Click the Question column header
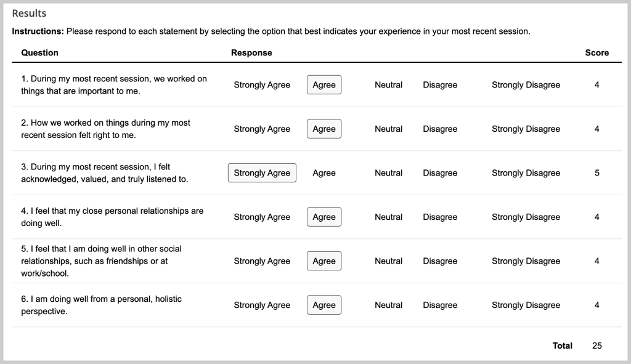Screen dimensions: 631x364 pos(39,53)
